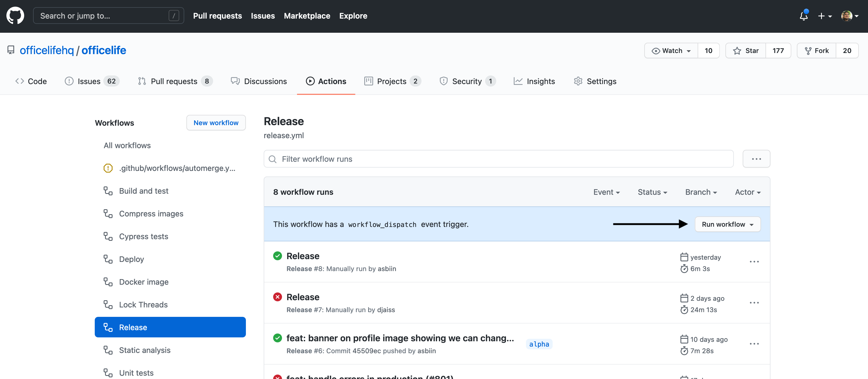Open the Pull requests repository tab
Screen dimensions: 868x379
[174, 81]
